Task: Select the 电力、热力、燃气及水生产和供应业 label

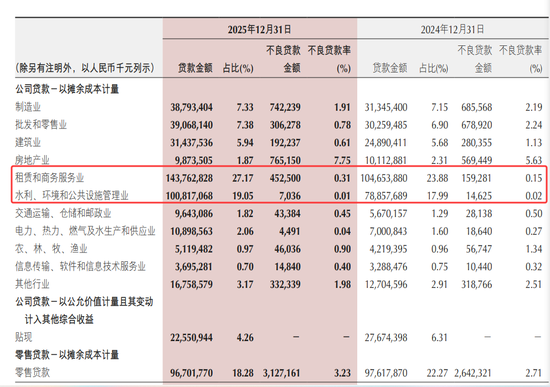Action: tap(85, 231)
